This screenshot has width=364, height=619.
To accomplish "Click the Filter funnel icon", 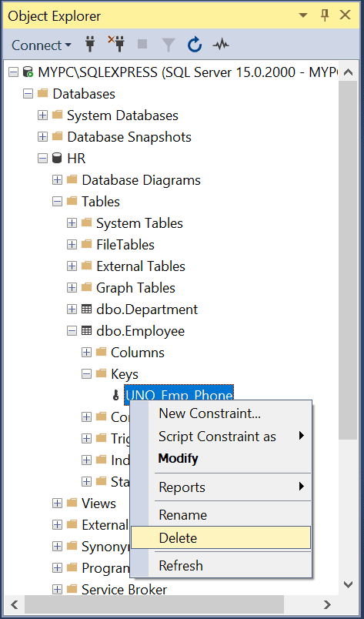I will click(169, 45).
